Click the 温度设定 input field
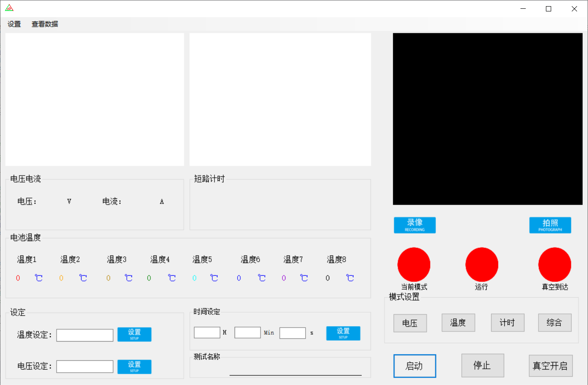 click(x=84, y=335)
